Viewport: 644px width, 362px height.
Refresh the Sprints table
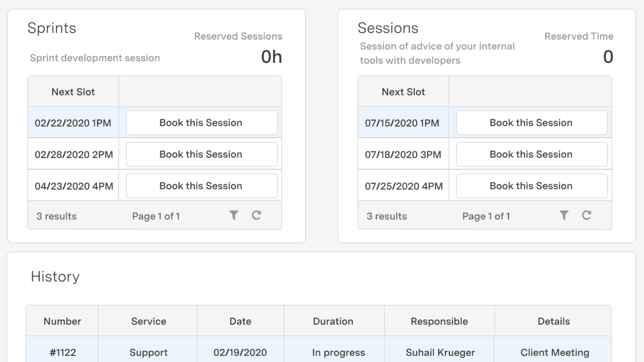click(x=257, y=215)
